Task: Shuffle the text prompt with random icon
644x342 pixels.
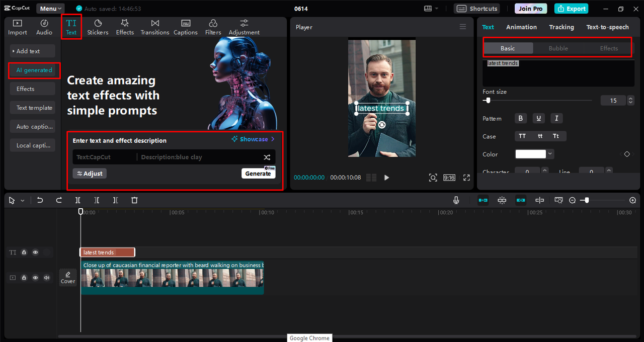Action: (267, 157)
